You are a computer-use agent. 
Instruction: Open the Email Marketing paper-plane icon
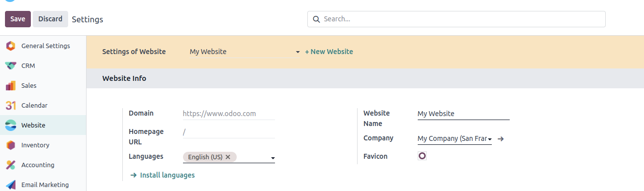point(11,185)
